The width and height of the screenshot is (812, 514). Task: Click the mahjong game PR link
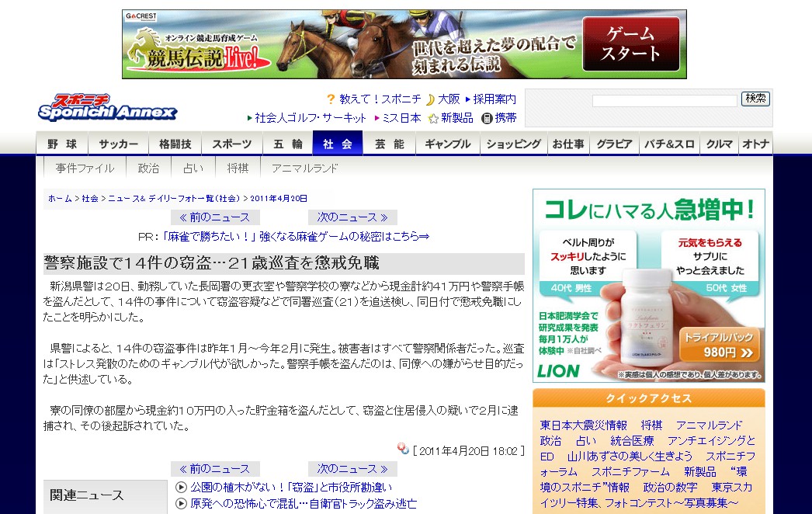pyautogui.click(x=296, y=236)
